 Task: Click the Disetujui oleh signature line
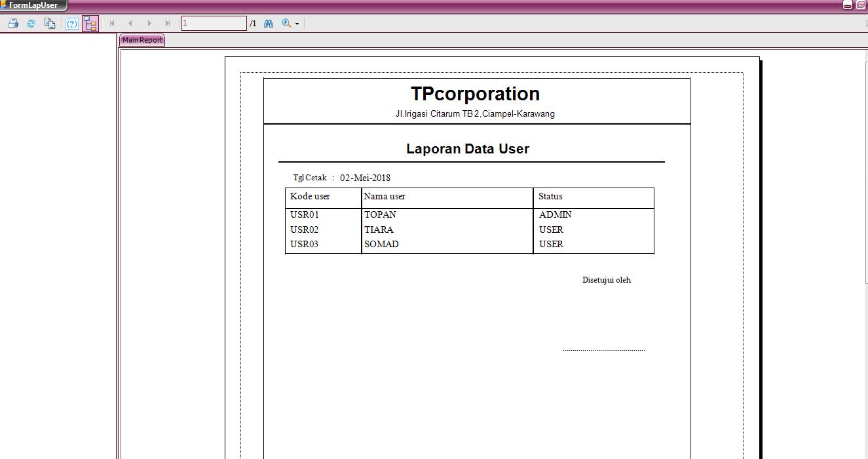click(603, 349)
